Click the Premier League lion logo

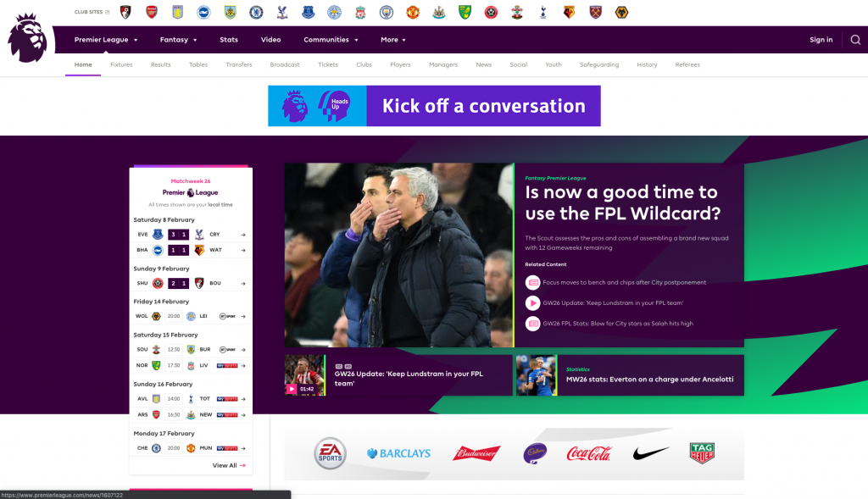30,38
